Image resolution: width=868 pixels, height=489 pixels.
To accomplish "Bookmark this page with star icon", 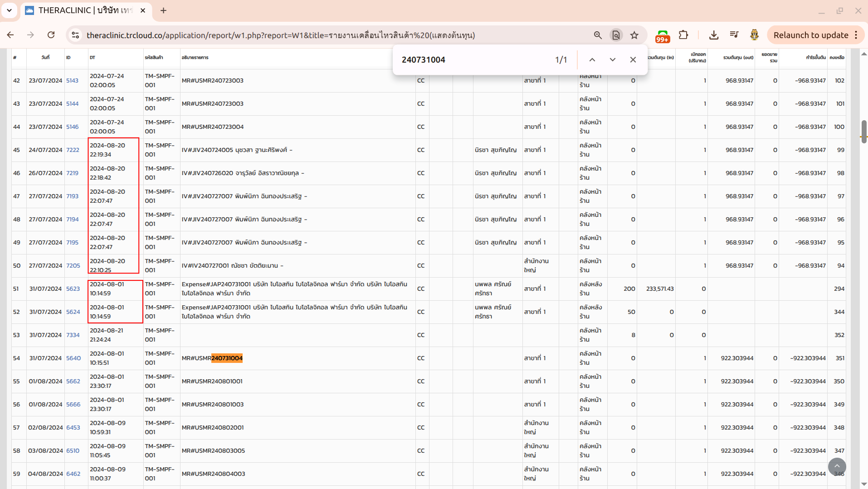I will coord(634,35).
